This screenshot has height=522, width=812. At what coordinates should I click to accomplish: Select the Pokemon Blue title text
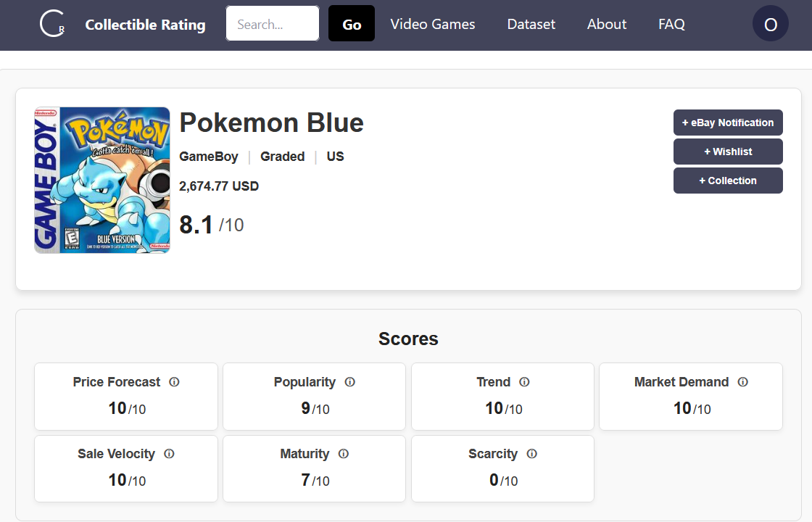pos(271,123)
